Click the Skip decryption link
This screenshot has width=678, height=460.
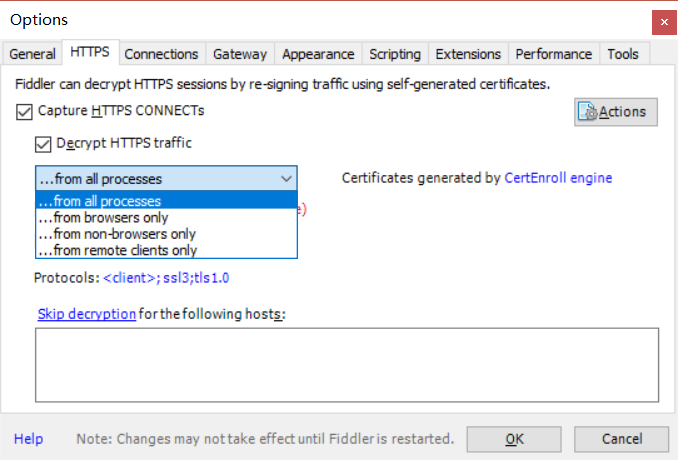[87, 314]
